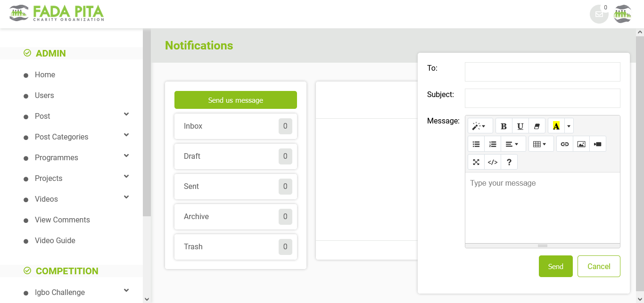The image size is (644, 303).
Task: Switch editor to fullscreen mode
Action: tap(476, 162)
